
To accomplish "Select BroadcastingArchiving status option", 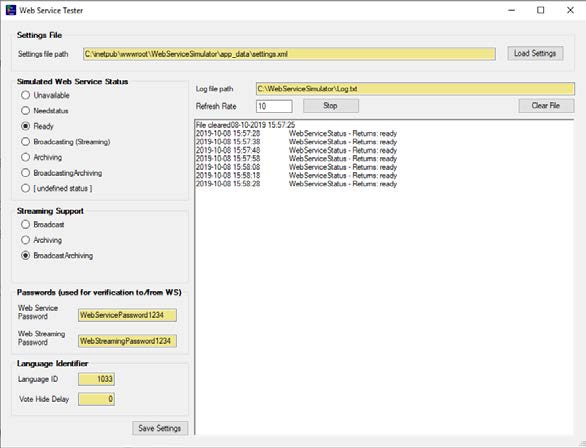I will pyautogui.click(x=25, y=173).
